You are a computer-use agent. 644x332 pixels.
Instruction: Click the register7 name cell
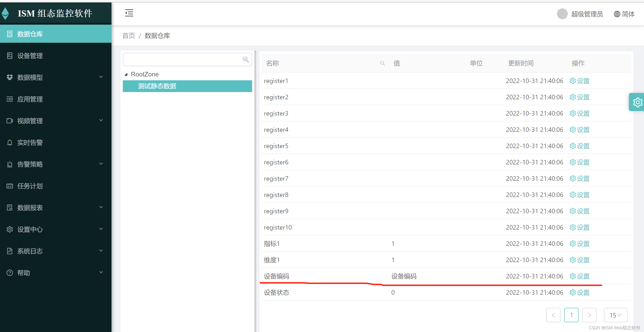[276, 178]
